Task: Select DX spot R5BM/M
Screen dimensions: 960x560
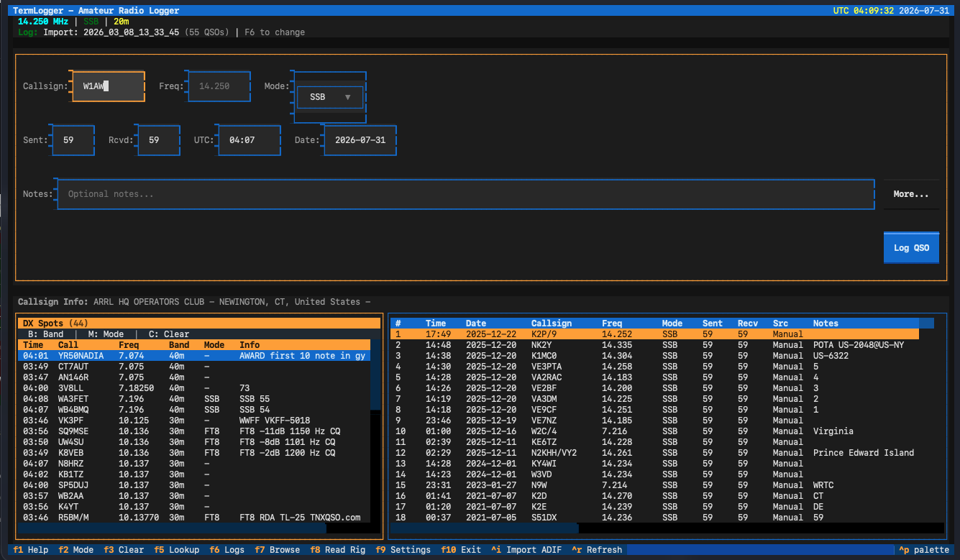Action: pyautogui.click(x=194, y=518)
